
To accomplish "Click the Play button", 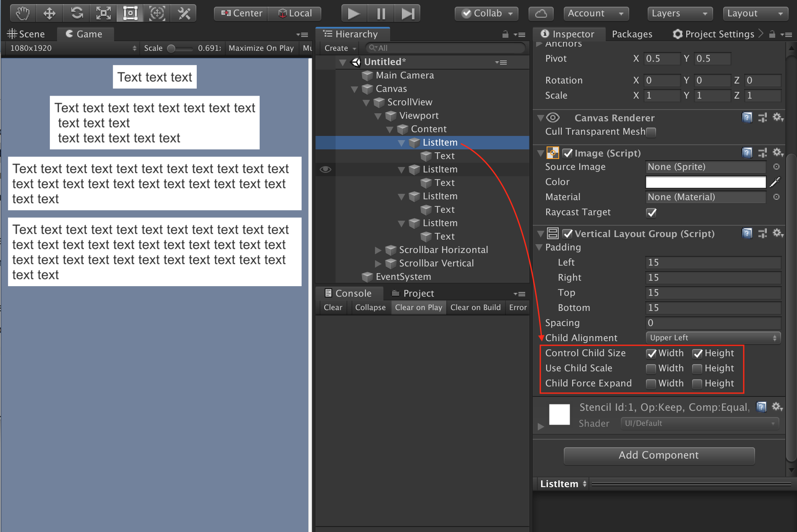I will pos(354,13).
